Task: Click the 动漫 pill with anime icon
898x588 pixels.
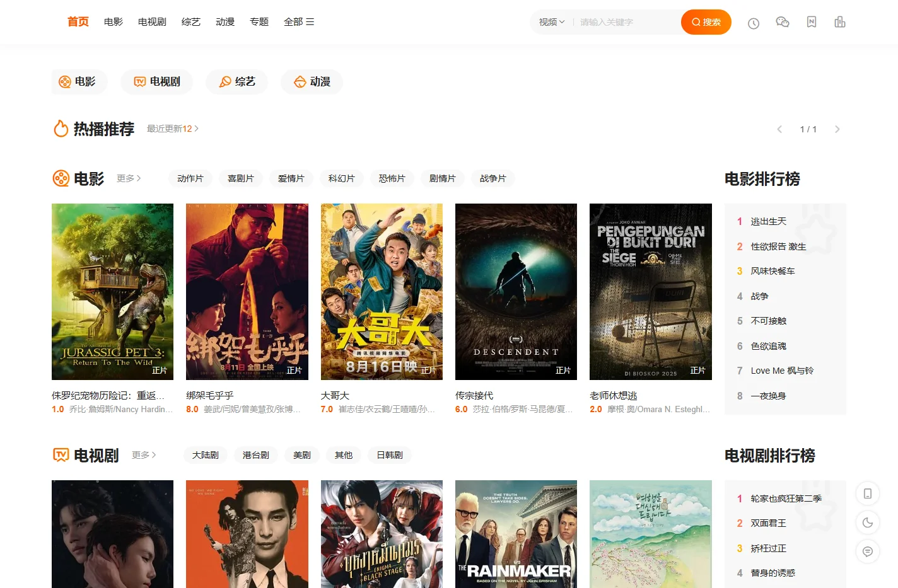Action: point(312,82)
